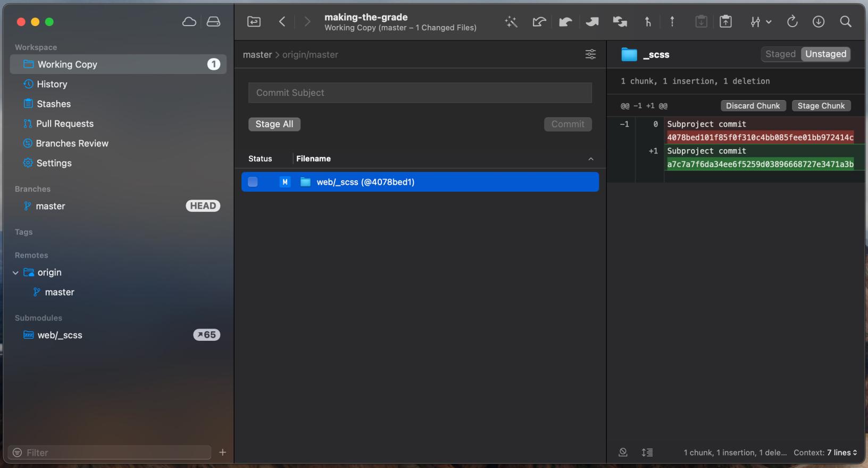This screenshot has height=468, width=868.
Task: Click the Save Stash clipboard icon
Action: point(702,22)
